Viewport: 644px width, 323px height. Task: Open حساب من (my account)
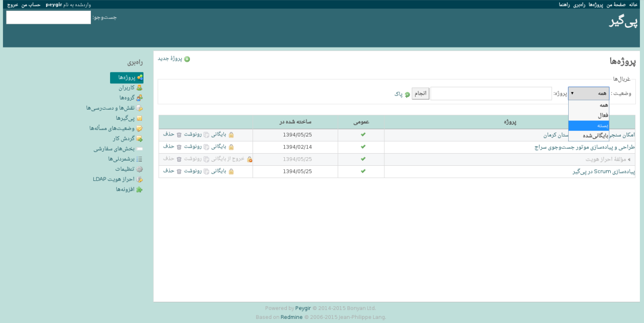click(x=31, y=4)
